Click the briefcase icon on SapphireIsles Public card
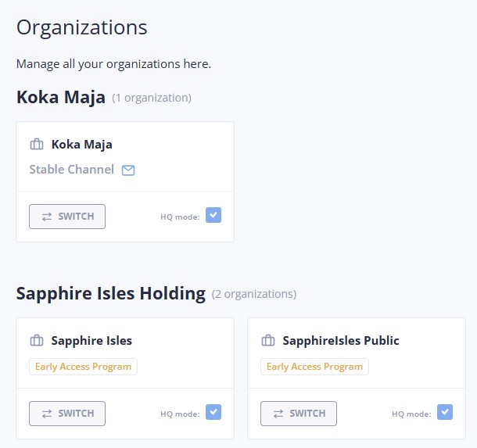 point(267,341)
